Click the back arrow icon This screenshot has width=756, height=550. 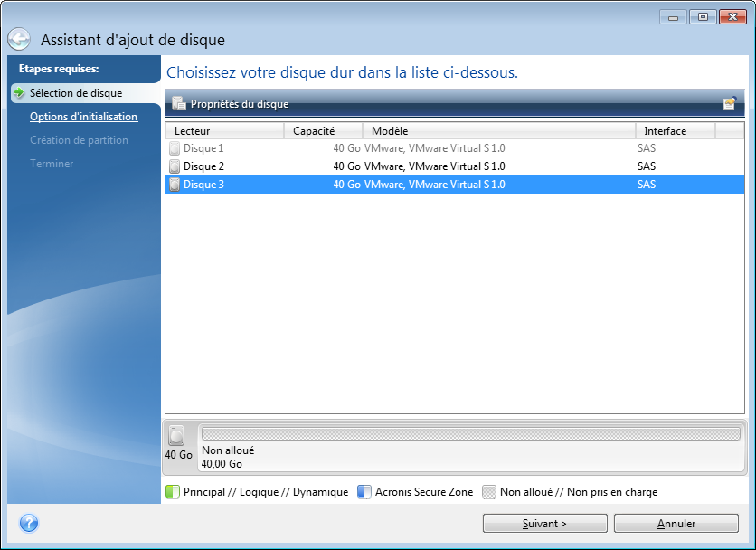coord(19,40)
